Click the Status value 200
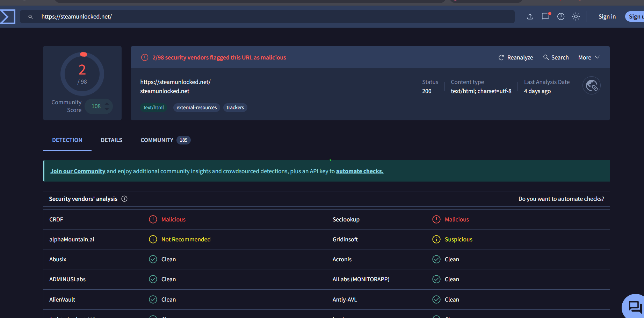 coord(427,91)
